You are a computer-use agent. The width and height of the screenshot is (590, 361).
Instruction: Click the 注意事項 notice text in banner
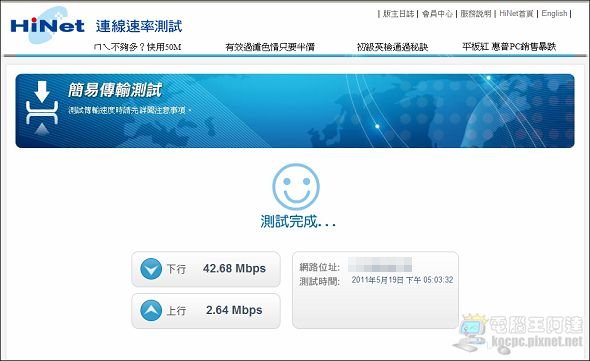click(x=129, y=110)
